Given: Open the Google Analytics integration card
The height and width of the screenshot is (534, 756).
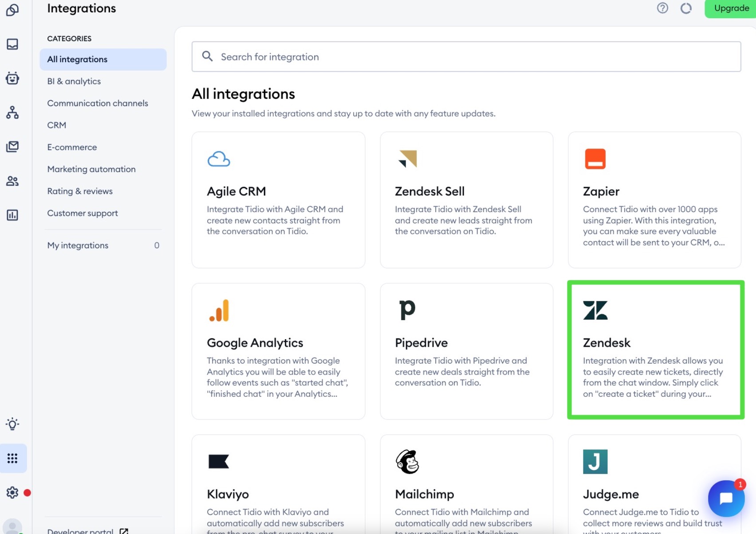Looking at the screenshot, I should tap(278, 351).
